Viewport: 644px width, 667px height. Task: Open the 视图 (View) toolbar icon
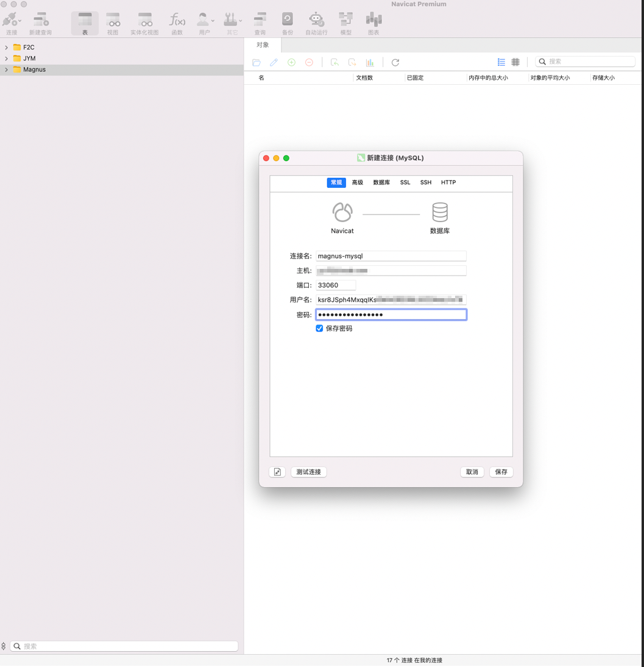(113, 23)
